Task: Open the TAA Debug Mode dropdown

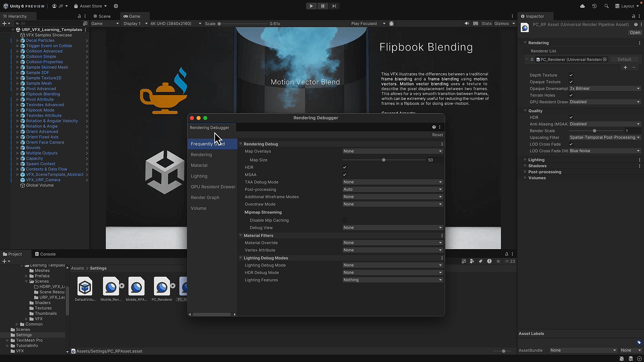Action: [x=392, y=182]
